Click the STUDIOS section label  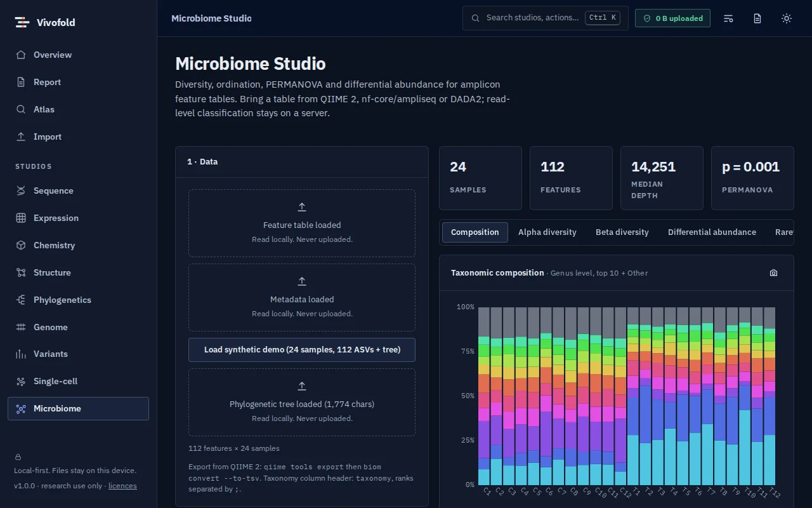34,166
